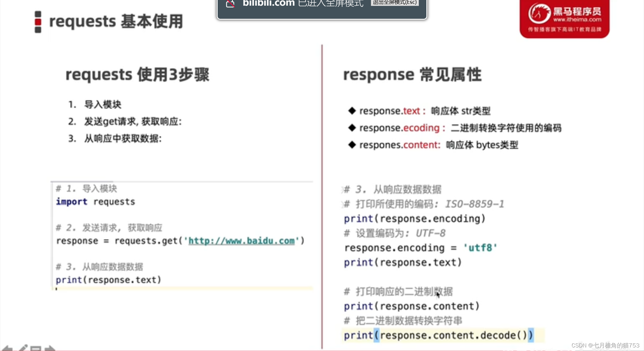Image resolution: width=644 pixels, height=351 pixels.
Task: Click the highlighted print(response.content.decode()) line
Action: [438, 335]
